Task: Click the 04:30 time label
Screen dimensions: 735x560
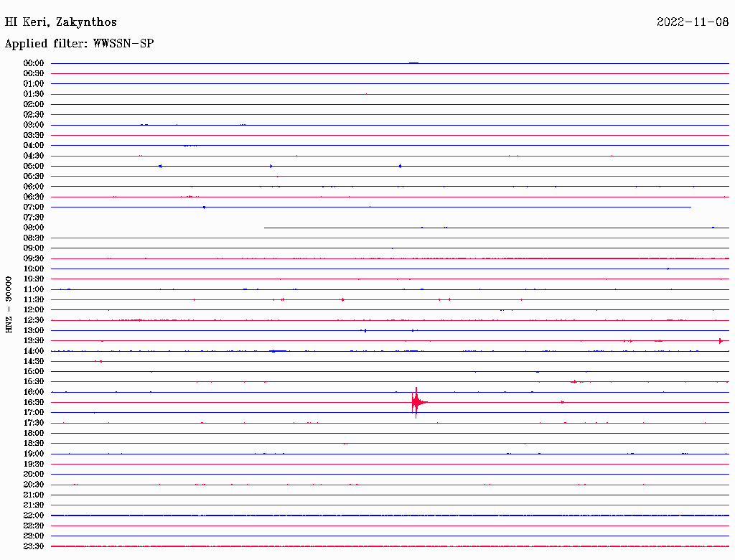Action: [x=34, y=156]
